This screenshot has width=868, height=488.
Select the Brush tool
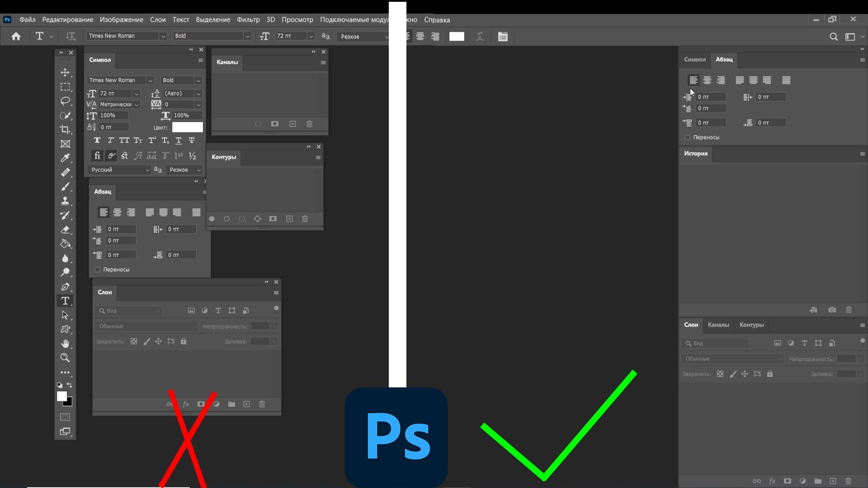(65, 186)
